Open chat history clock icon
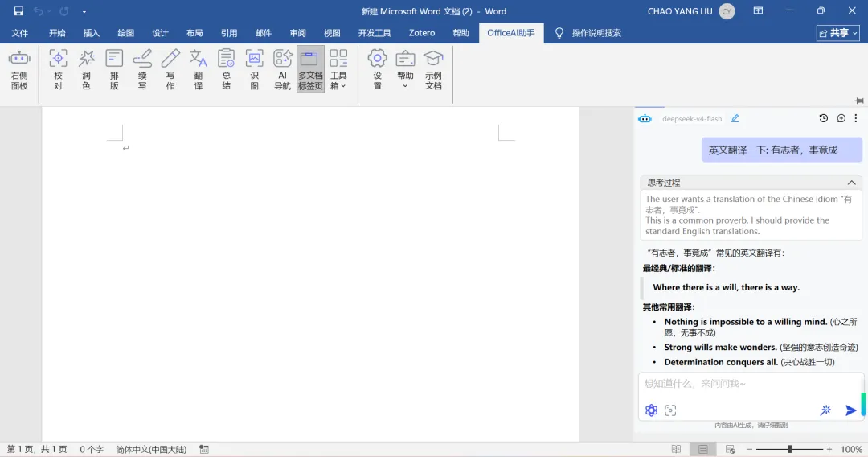868x457 pixels. tap(823, 118)
